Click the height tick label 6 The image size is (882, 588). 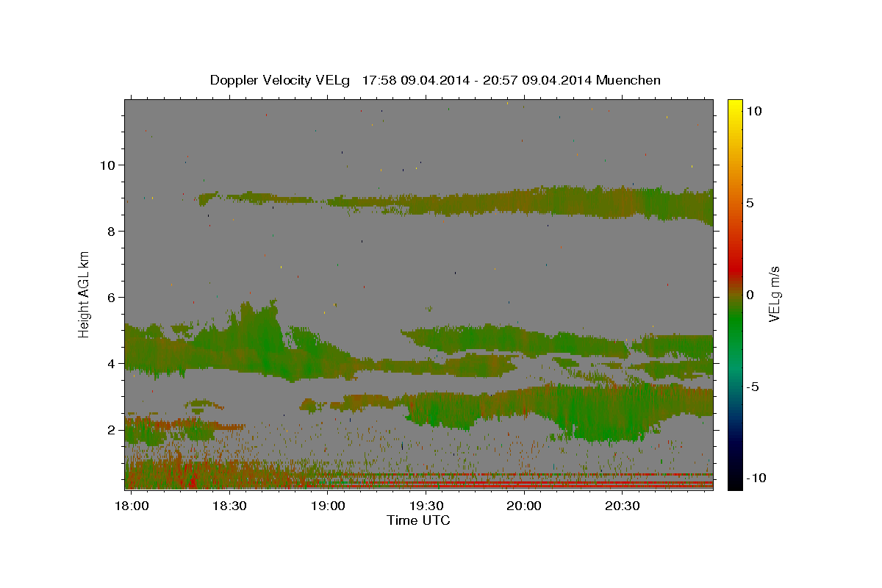pyautogui.click(x=112, y=298)
